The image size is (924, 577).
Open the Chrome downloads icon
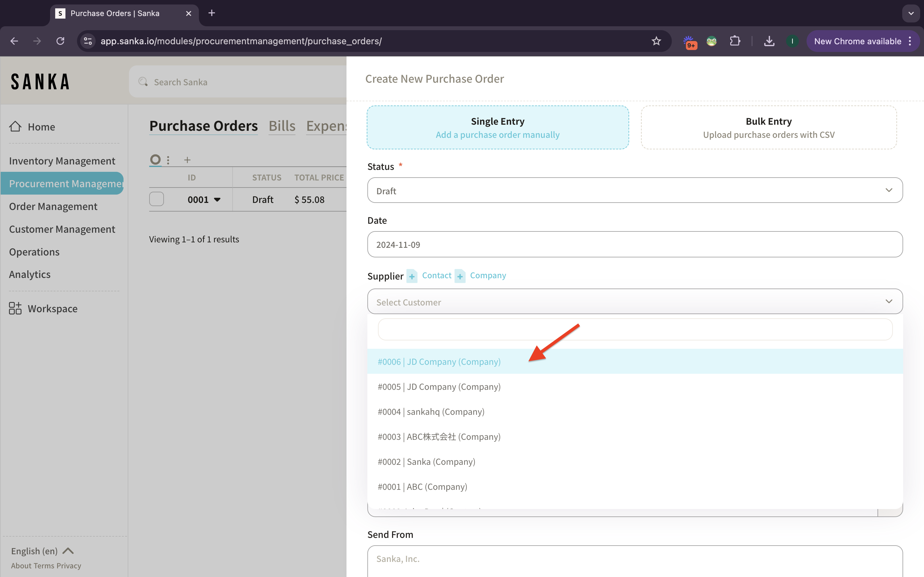pos(769,41)
